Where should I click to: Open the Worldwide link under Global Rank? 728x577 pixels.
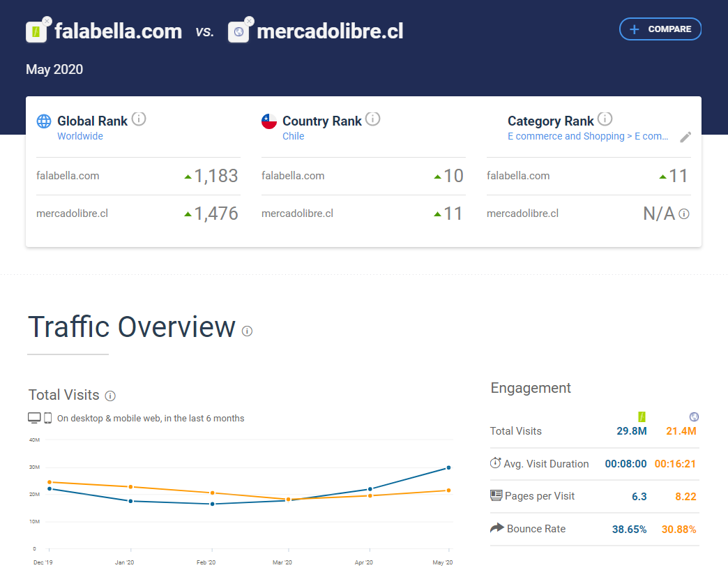pos(80,136)
